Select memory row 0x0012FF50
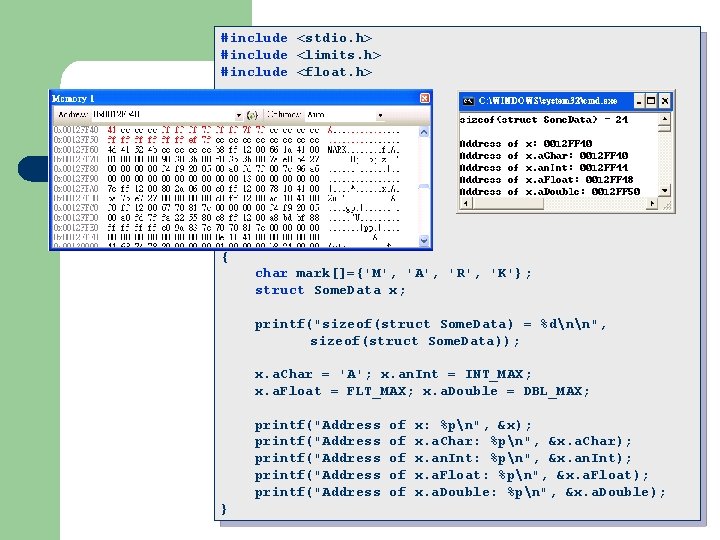 (226, 140)
